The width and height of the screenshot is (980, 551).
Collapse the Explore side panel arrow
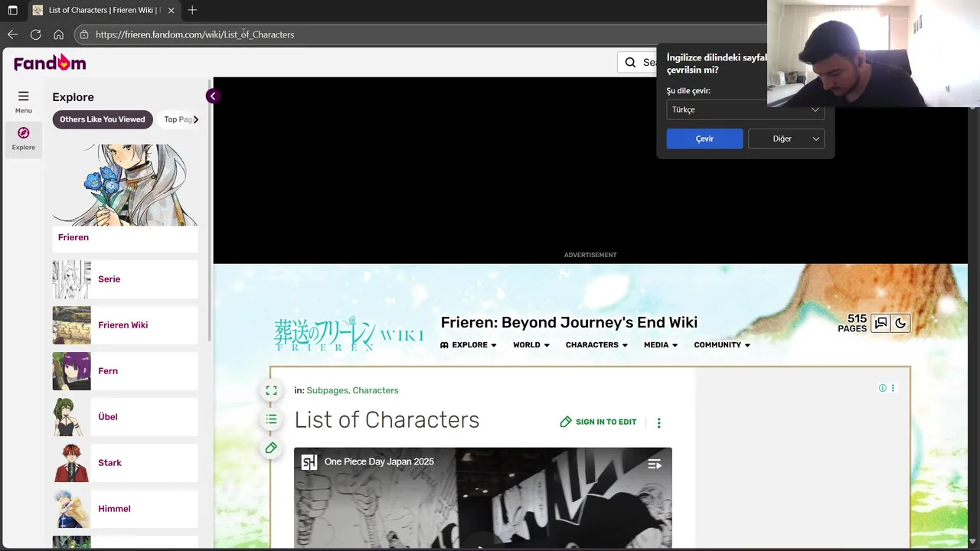coord(212,96)
